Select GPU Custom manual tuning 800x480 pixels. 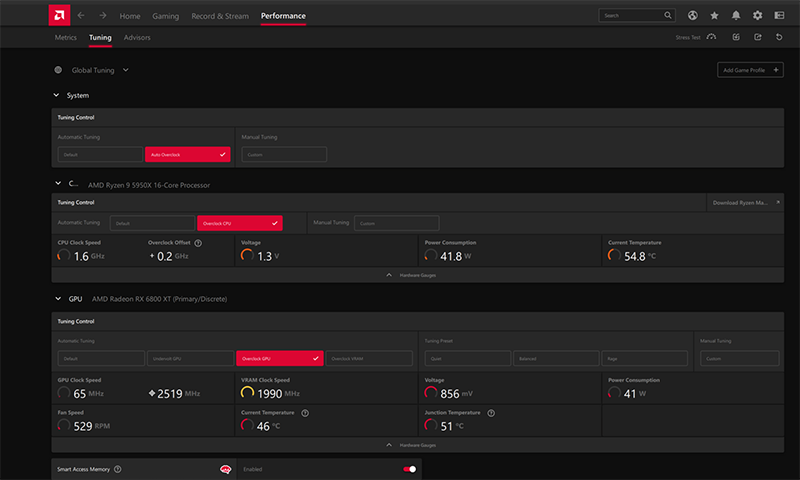tap(739, 358)
